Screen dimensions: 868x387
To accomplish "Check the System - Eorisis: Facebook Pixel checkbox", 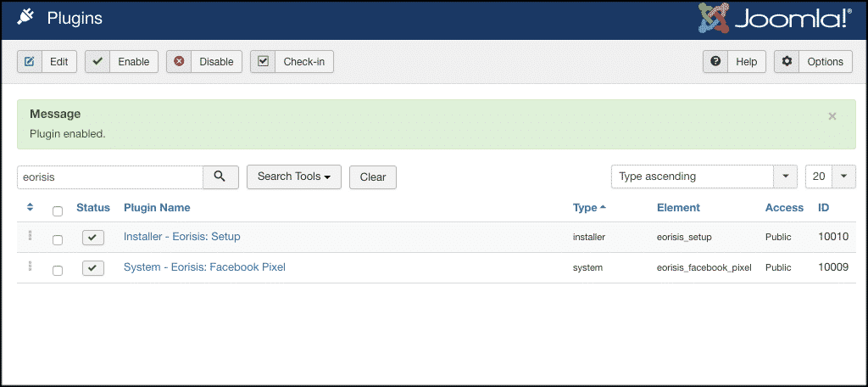I will [x=58, y=271].
